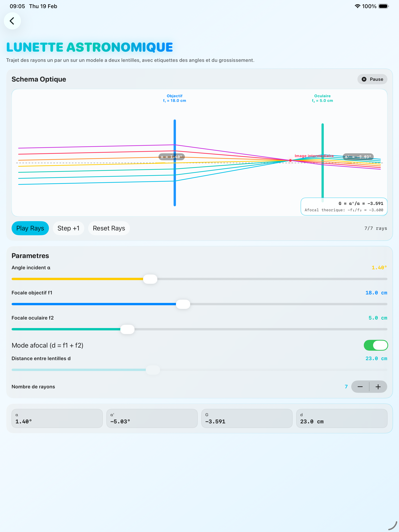Select the d 23.0 cm result card
Screen dimensions: 399x532
point(342,419)
